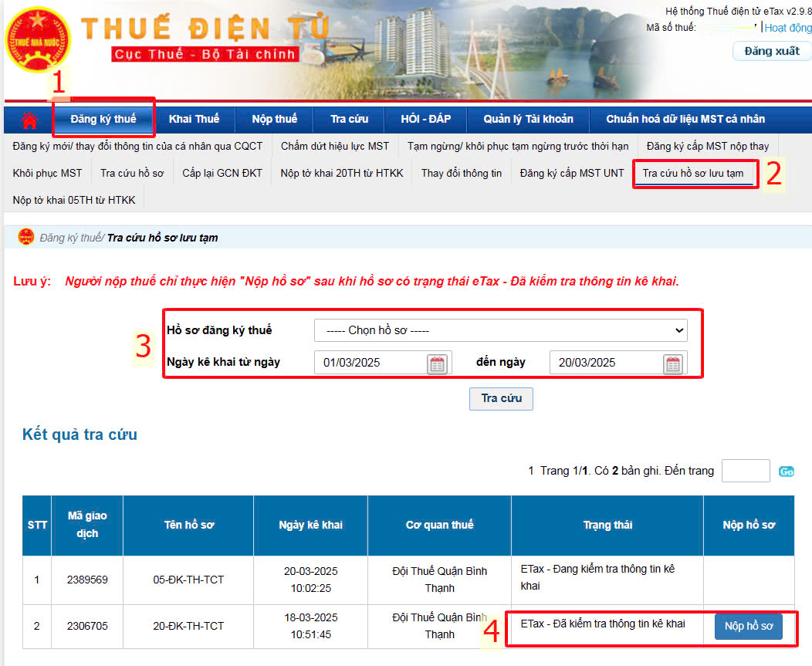The width and height of the screenshot is (812, 666).
Task: Open the 'Khai Thuế' menu
Action: coord(194,119)
